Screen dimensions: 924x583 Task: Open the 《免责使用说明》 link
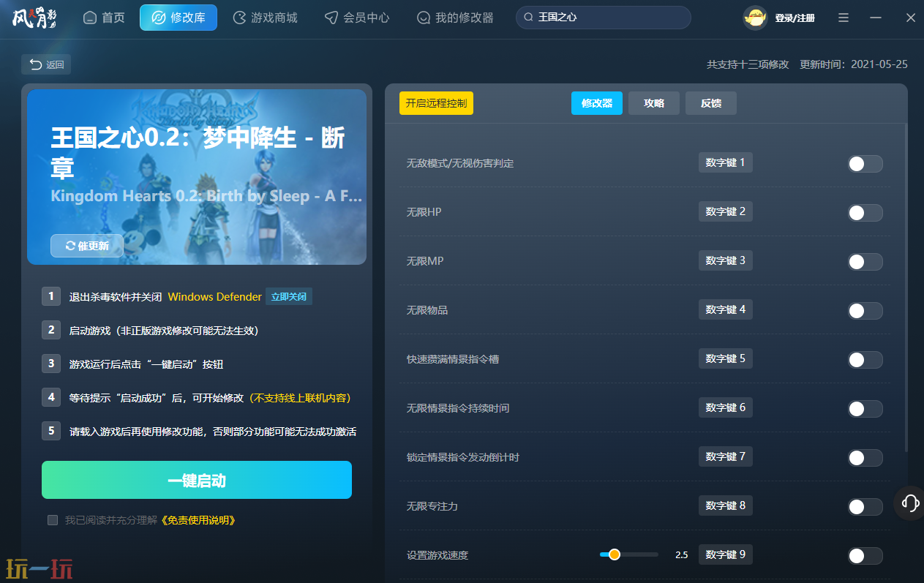198,520
